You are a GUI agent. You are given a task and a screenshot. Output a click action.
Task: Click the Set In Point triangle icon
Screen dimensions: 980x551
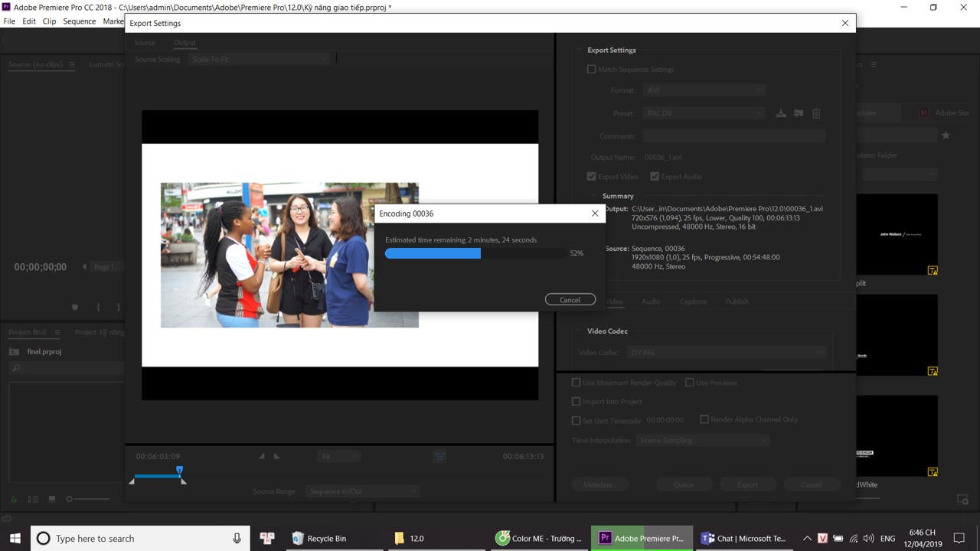[x=262, y=456]
